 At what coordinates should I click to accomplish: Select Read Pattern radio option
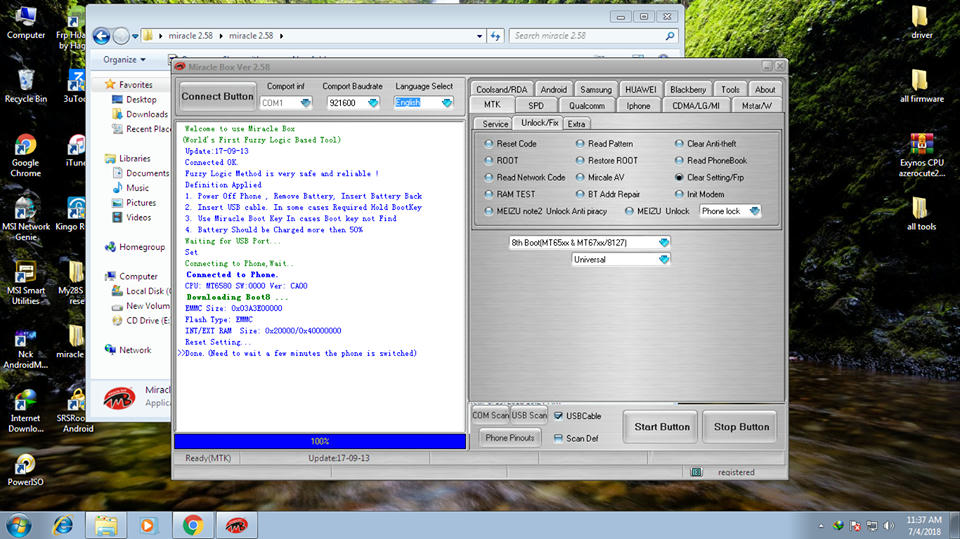pos(580,143)
